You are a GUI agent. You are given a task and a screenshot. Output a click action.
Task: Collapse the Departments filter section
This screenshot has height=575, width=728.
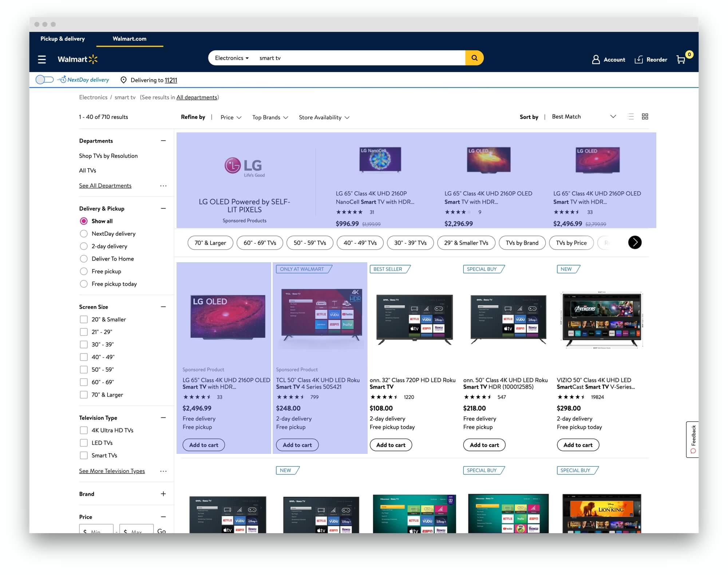[163, 141]
